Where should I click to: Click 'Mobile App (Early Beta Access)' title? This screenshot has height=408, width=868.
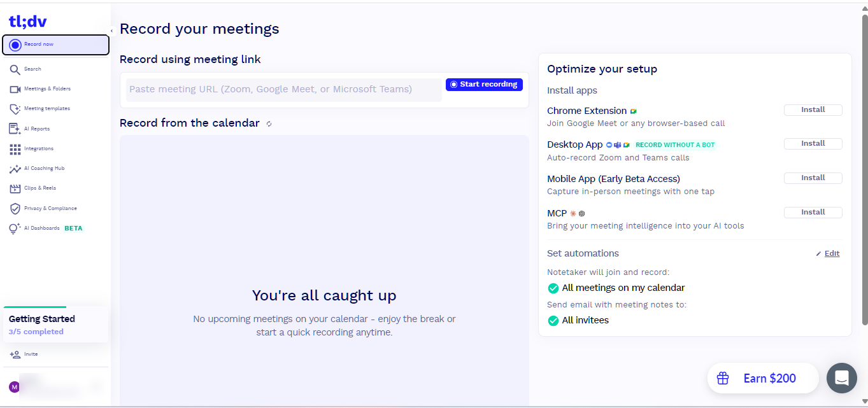point(613,179)
